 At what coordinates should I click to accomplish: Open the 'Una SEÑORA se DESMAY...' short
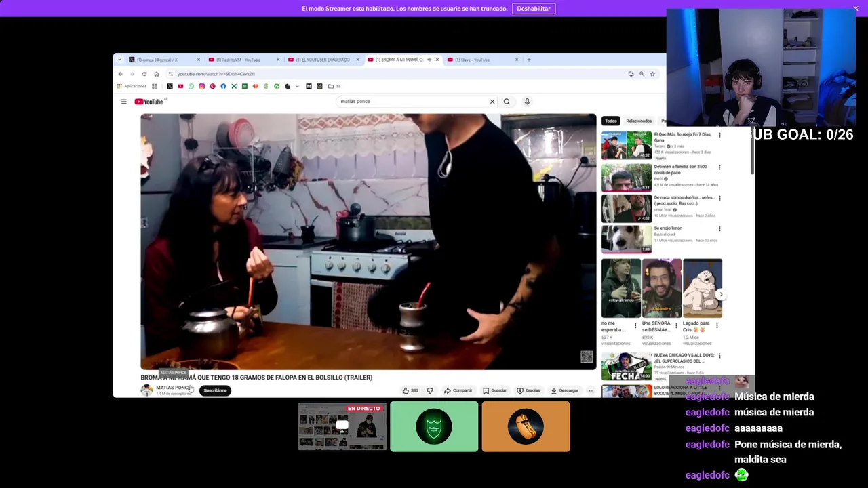coord(662,288)
